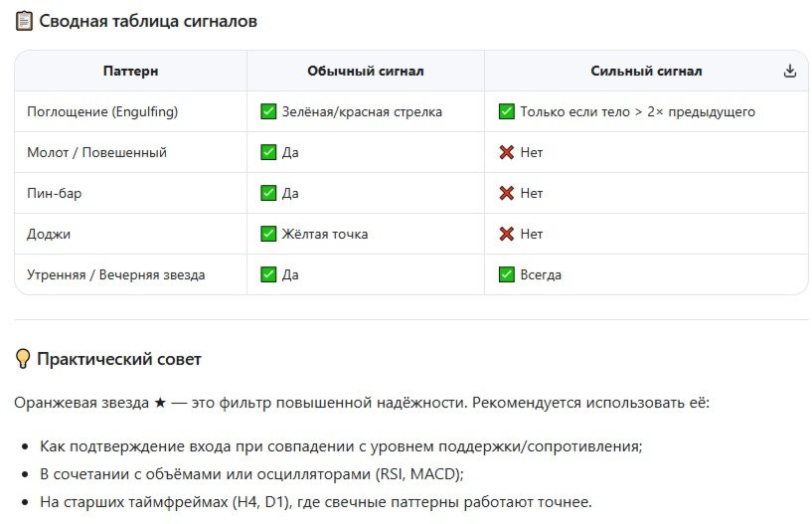The image size is (812, 524).
Task: Click the green check beside Только если тело
Action: click(507, 112)
